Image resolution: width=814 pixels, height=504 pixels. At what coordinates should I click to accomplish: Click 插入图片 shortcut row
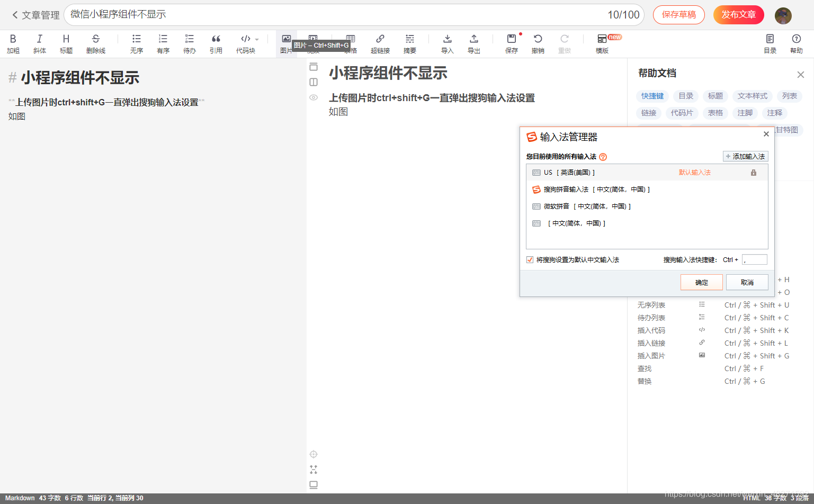tap(714, 356)
